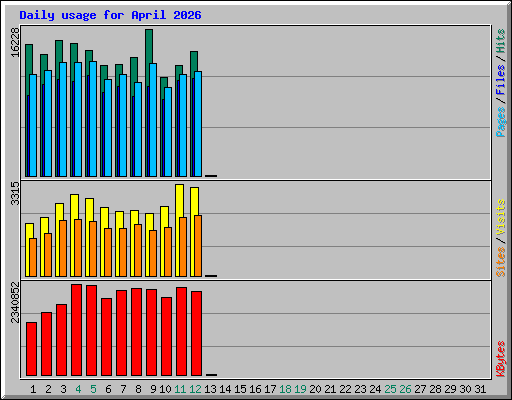Screen dimensions: 512x400
Task: Click day label 15 on the x-axis
Action: pos(240,389)
